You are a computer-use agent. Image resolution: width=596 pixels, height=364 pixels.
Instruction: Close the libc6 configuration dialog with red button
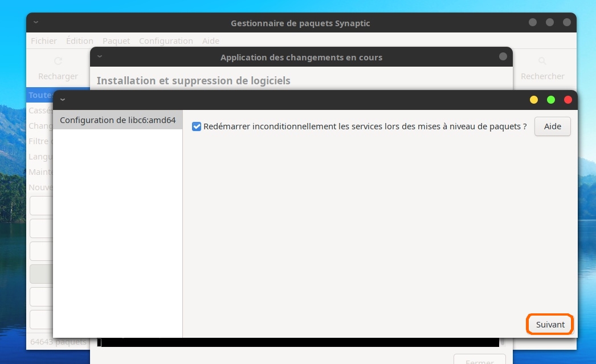tap(568, 100)
